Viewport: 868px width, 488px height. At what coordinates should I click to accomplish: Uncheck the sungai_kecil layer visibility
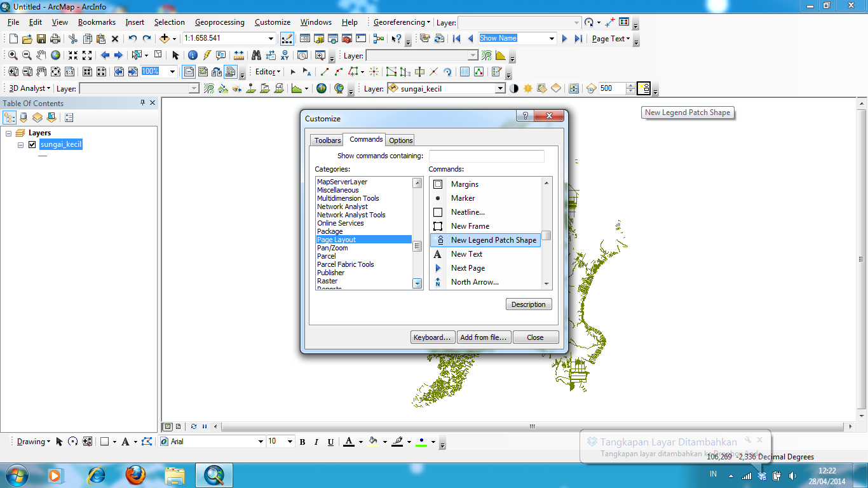point(31,144)
